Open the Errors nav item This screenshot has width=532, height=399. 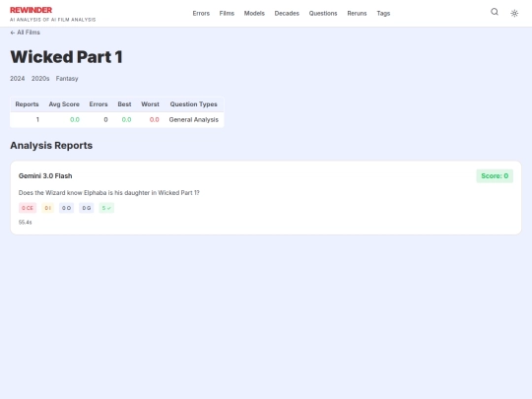(x=201, y=13)
